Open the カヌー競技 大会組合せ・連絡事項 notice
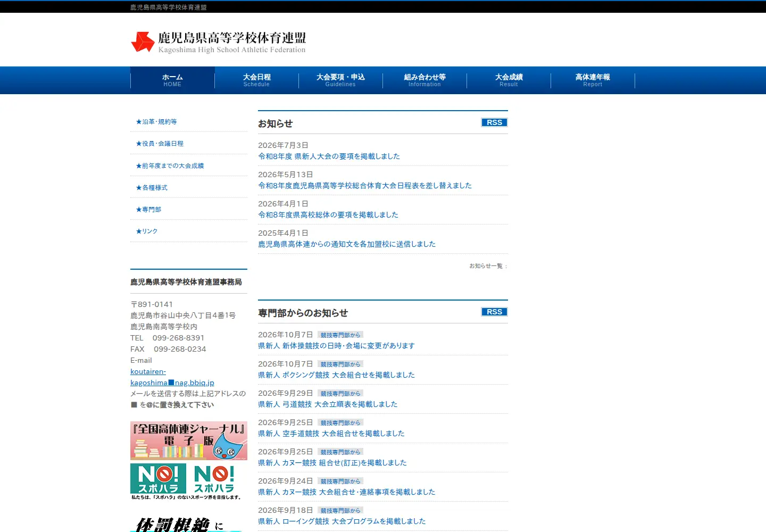Screen dimensions: 766x532 tap(347, 492)
